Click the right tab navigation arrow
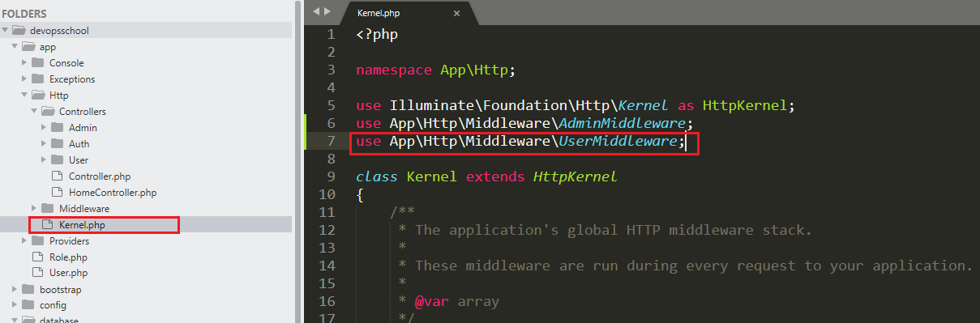980x323 pixels. point(327,11)
